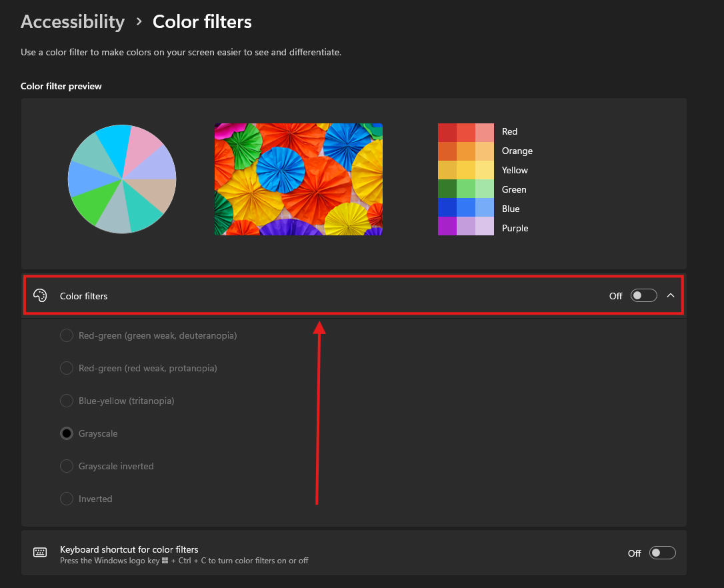Image resolution: width=724 pixels, height=588 pixels.
Task: Click the Blue color swatch
Action: [465, 209]
